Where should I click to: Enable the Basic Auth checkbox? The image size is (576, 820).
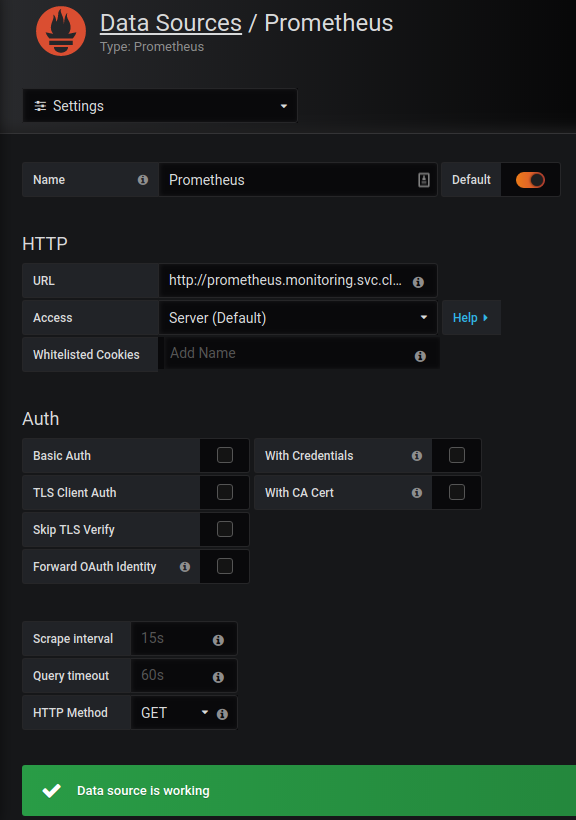point(225,455)
